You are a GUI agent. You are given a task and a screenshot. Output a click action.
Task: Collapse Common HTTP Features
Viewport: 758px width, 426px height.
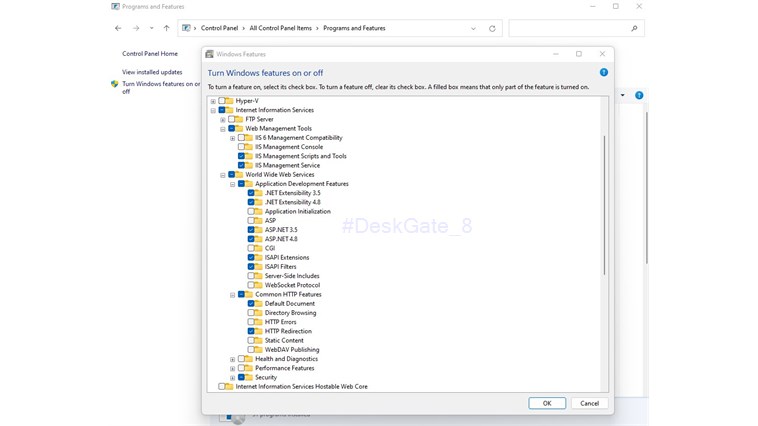coord(233,294)
